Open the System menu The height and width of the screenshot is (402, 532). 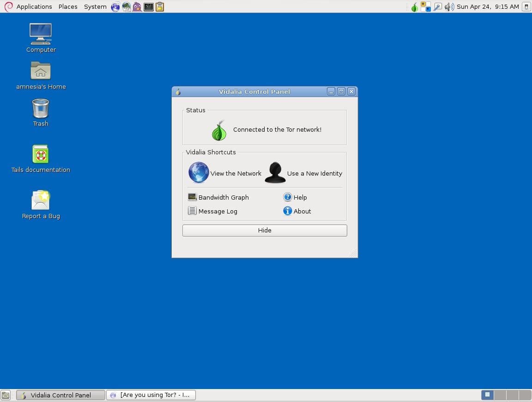95,7
